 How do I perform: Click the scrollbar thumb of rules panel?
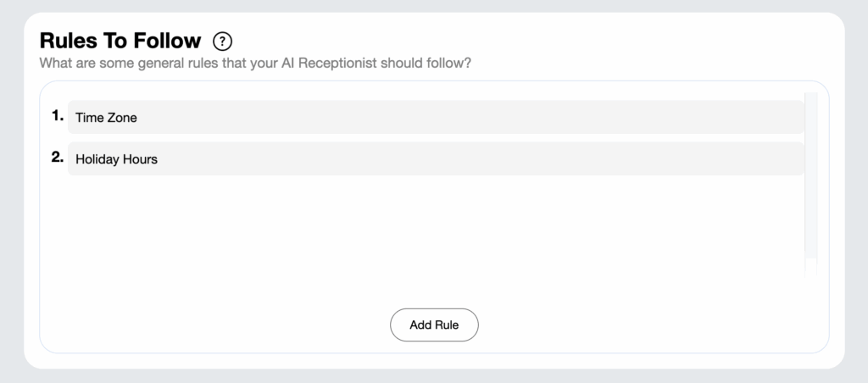tap(811, 175)
